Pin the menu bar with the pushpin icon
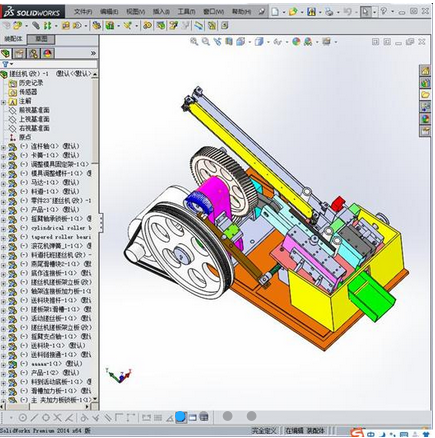The width and height of the screenshot is (435, 438). tap(262, 12)
